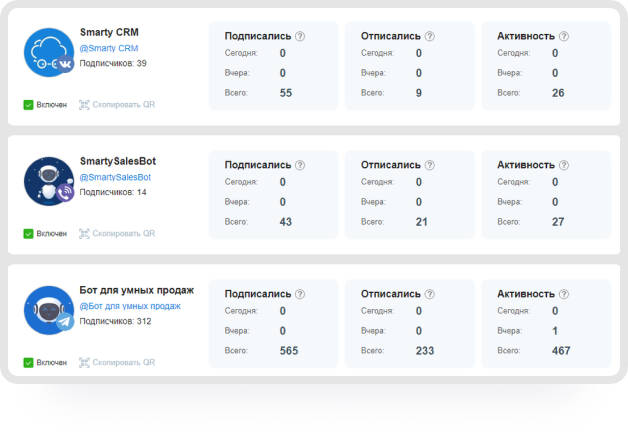
Task: Click total subscribed value 55
Action: point(286,93)
